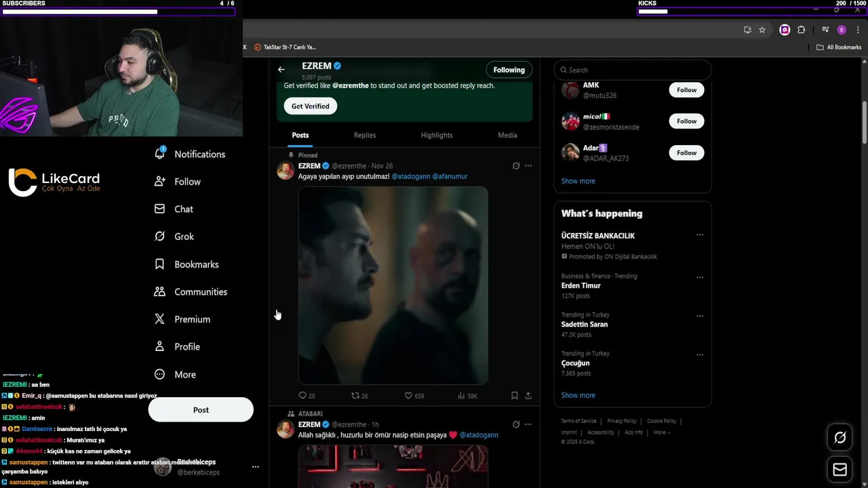Toggle the Following button for EZREM
Image resolution: width=868 pixels, height=488 pixels.
tap(509, 70)
